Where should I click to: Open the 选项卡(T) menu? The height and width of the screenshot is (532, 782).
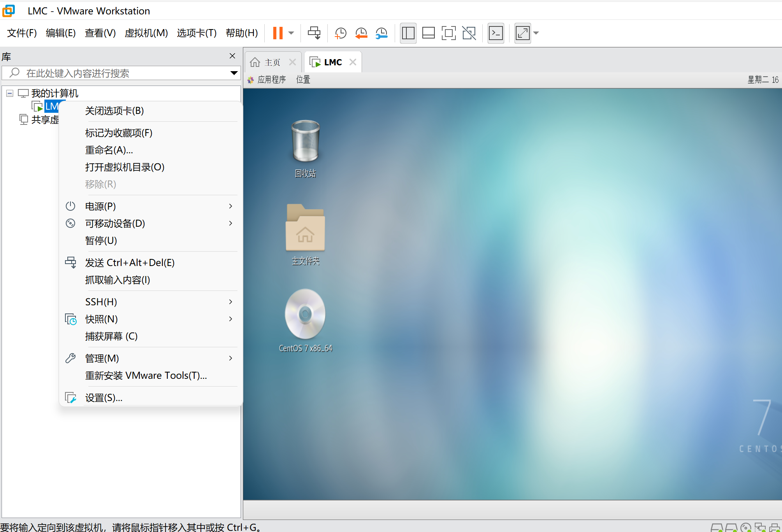click(197, 33)
